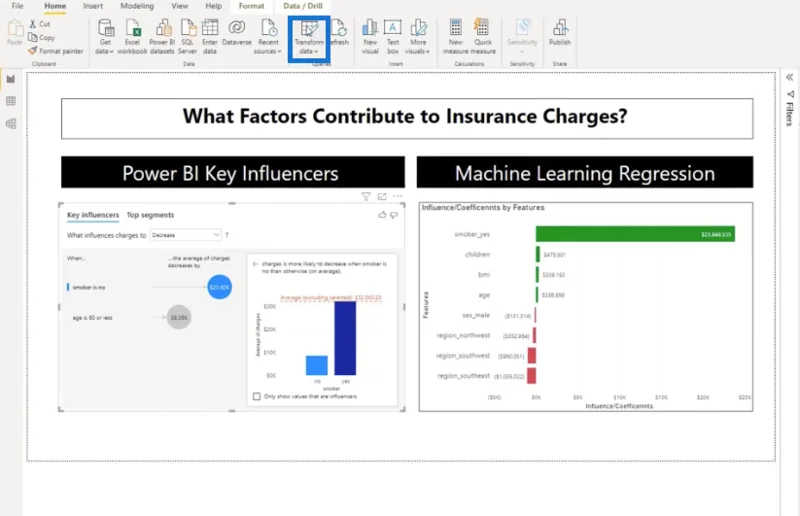Activate Format painter
Image resolution: width=800 pixels, height=516 pixels.
pos(56,51)
